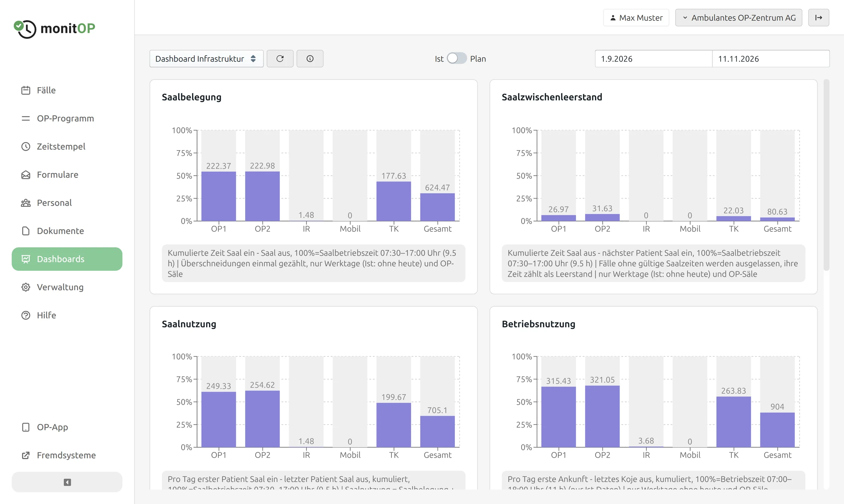
Task: Click the Personal people icon
Action: point(26,203)
